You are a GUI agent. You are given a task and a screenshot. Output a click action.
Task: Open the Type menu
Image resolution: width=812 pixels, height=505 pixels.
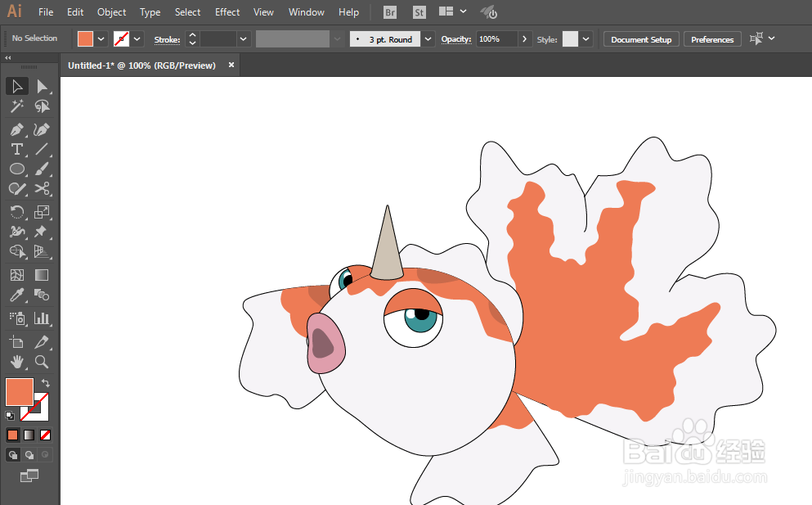[x=150, y=12]
